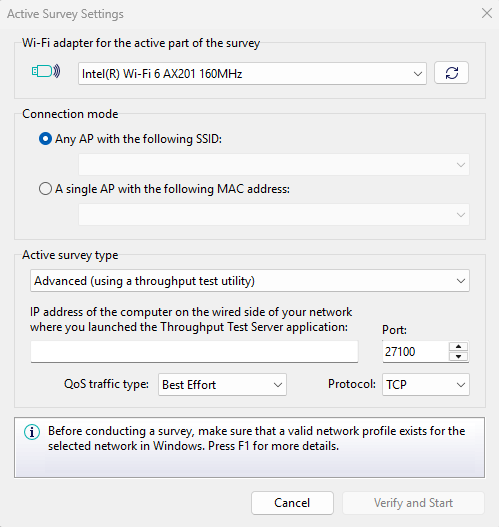
Task: Decrease the port number with down arrow
Action: click(458, 356)
